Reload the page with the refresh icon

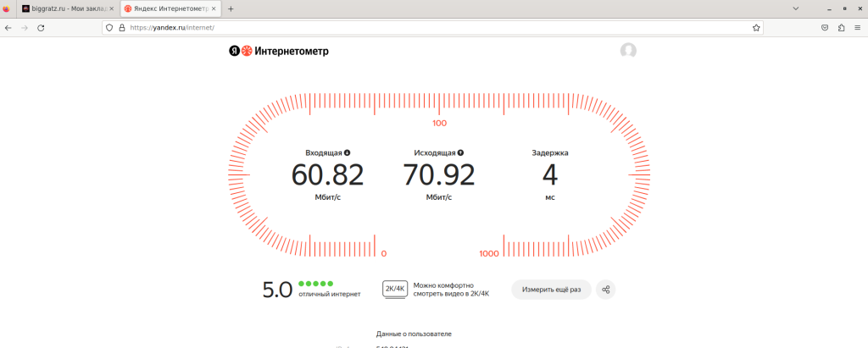[41, 27]
